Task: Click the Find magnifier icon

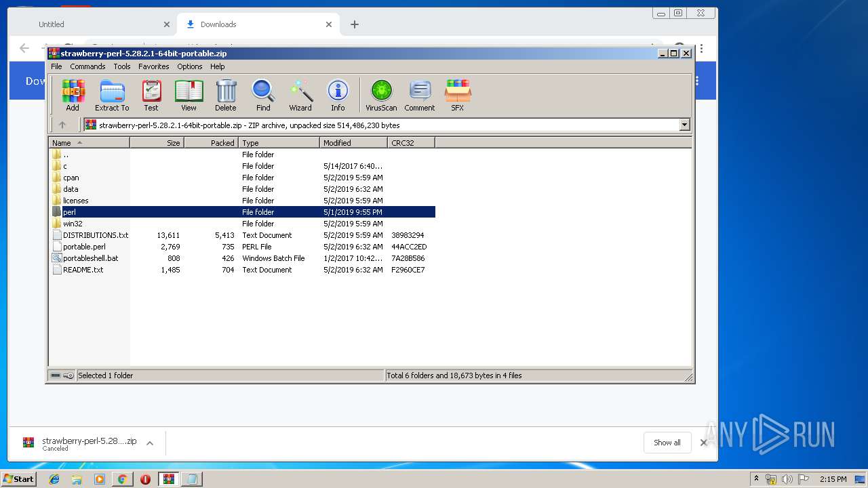Action: 263,95
